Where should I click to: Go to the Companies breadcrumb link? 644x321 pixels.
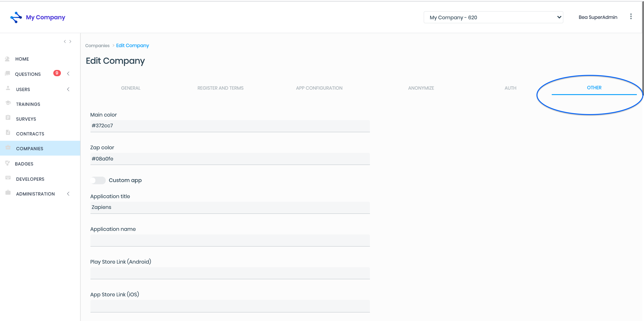(x=97, y=46)
